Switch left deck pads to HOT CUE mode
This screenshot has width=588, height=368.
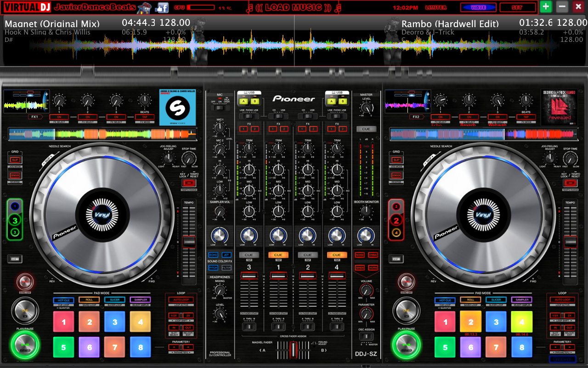pos(64,300)
